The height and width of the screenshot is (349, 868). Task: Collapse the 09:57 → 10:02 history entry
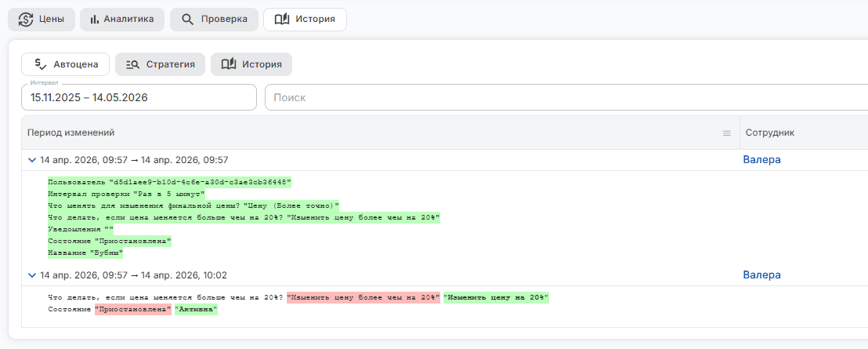coord(32,275)
